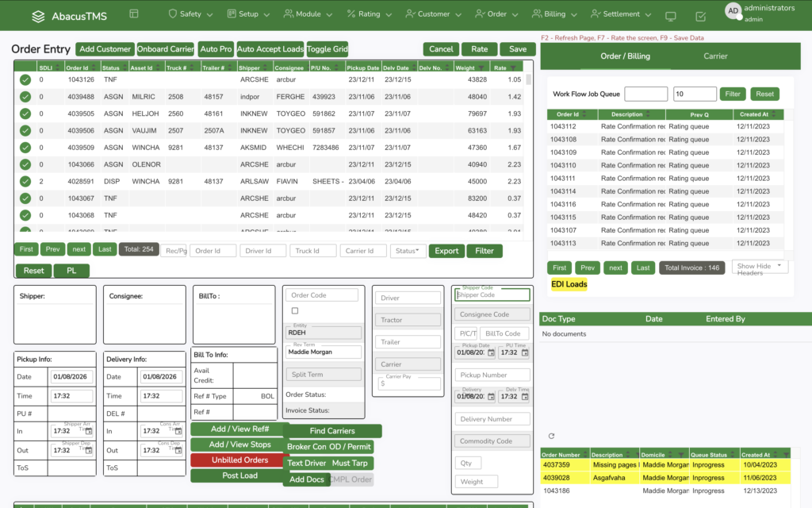Viewport: 812px width, 508px height.
Task: Click the Pickup Number input field
Action: (x=492, y=375)
